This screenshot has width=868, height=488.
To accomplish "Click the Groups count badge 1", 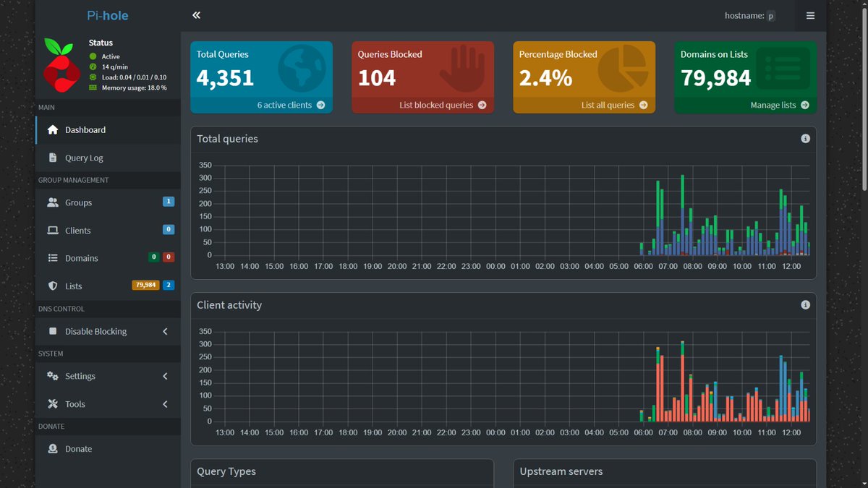I will coord(169,202).
